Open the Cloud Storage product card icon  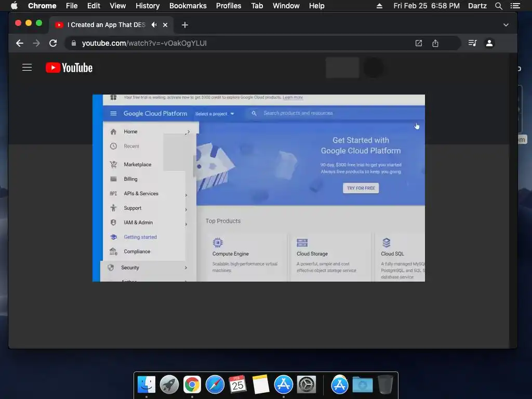pos(302,243)
